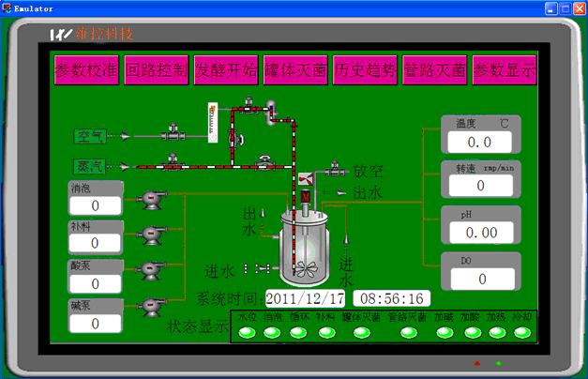Click the 循环 status indicator light

298,332
